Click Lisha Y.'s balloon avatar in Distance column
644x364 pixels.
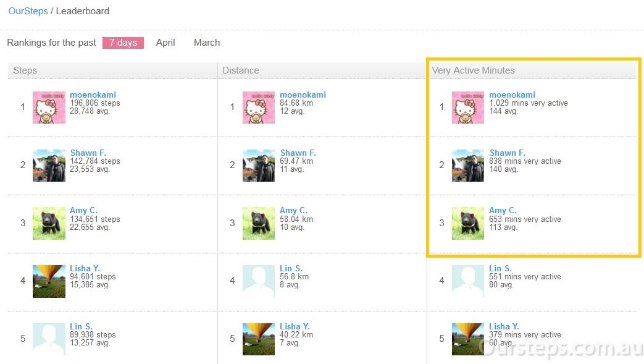pos(259,339)
